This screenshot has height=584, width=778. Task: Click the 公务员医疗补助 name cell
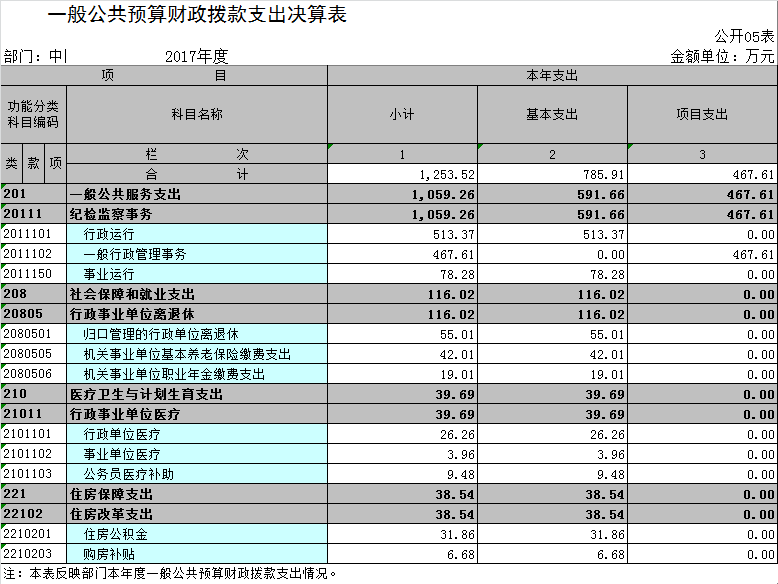coord(128,474)
